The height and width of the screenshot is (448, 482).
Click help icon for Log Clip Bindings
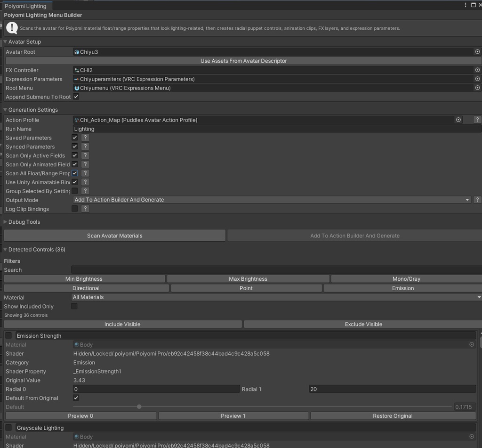pyautogui.click(x=85, y=209)
